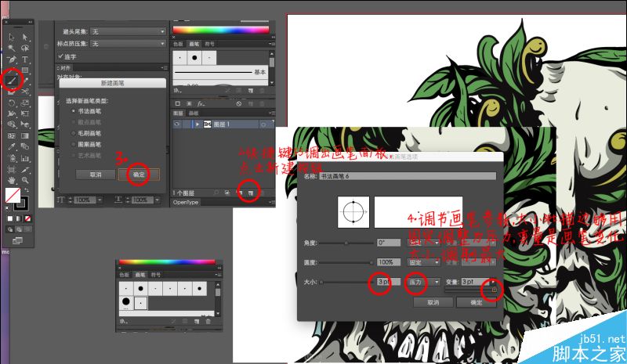Viewport: 627px width, 364px height.
Task: Click the angle slider in brush options
Action: (346, 243)
